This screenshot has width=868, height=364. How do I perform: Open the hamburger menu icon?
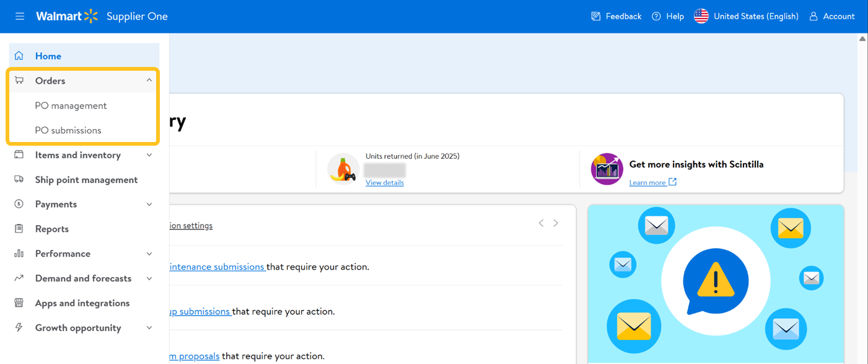click(20, 16)
